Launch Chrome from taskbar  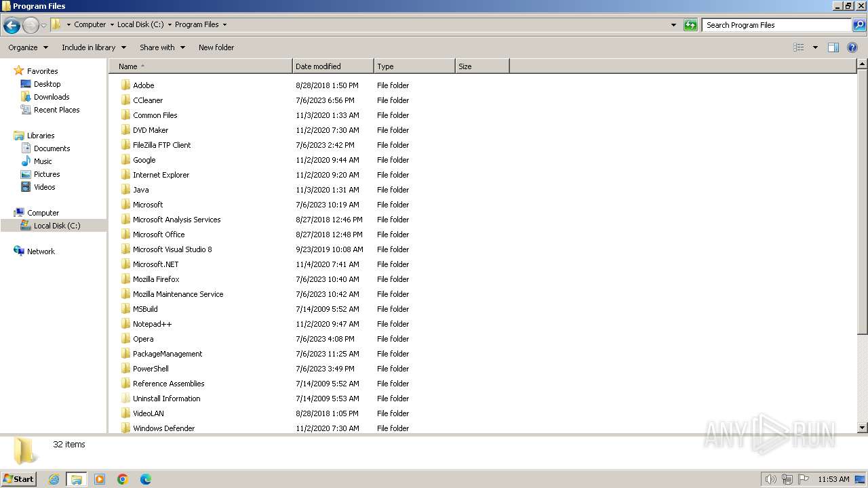(x=123, y=479)
